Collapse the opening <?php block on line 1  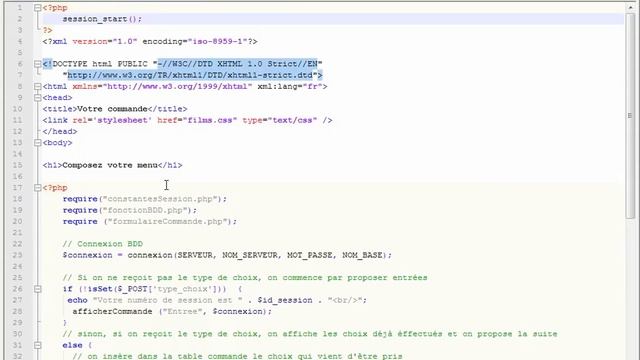click(38, 8)
